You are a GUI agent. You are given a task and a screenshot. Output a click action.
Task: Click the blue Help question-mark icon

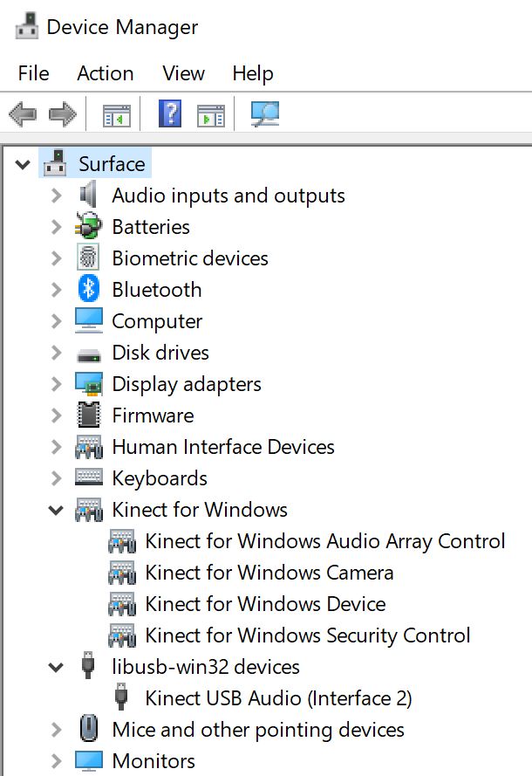coord(170,114)
